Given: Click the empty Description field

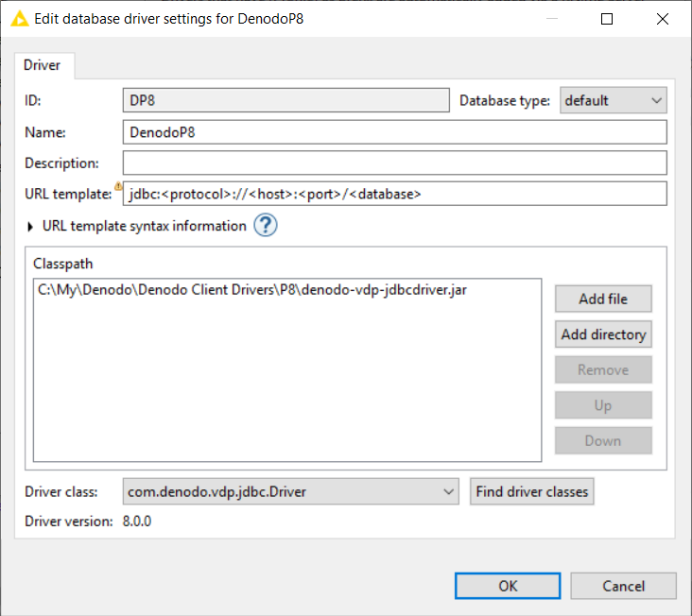Looking at the screenshot, I should point(394,163).
